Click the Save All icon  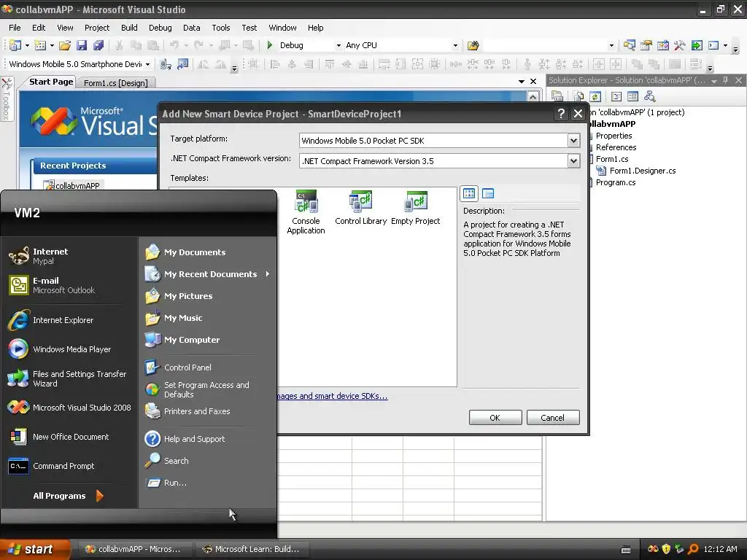coord(98,45)
